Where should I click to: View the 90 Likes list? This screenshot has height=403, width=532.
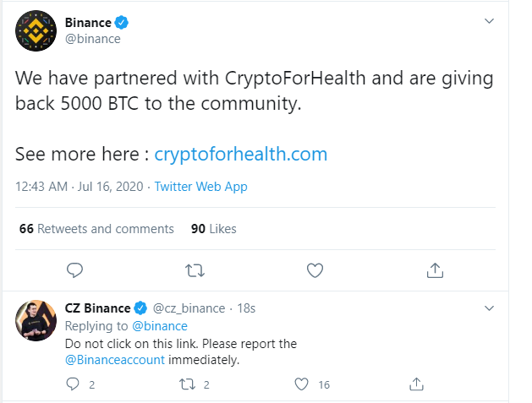214,229
